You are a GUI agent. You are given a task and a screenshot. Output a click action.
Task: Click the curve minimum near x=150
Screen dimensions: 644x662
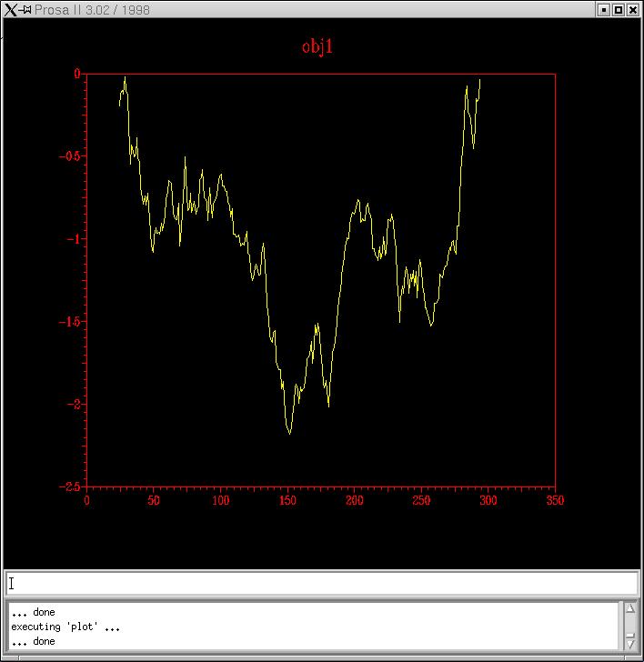click(290, 433)
